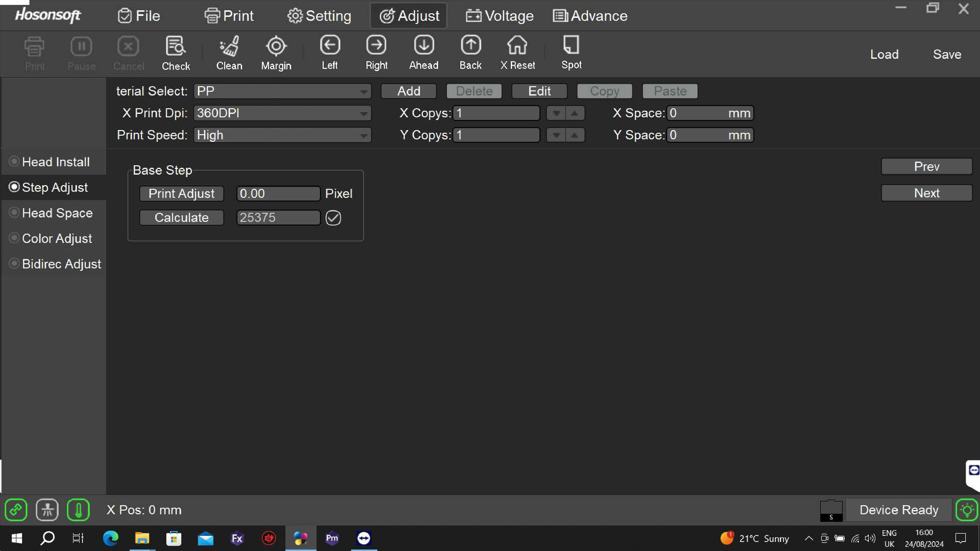Open the Advance tab
Viewport: 980px width, 551px height.
(590, 16)
